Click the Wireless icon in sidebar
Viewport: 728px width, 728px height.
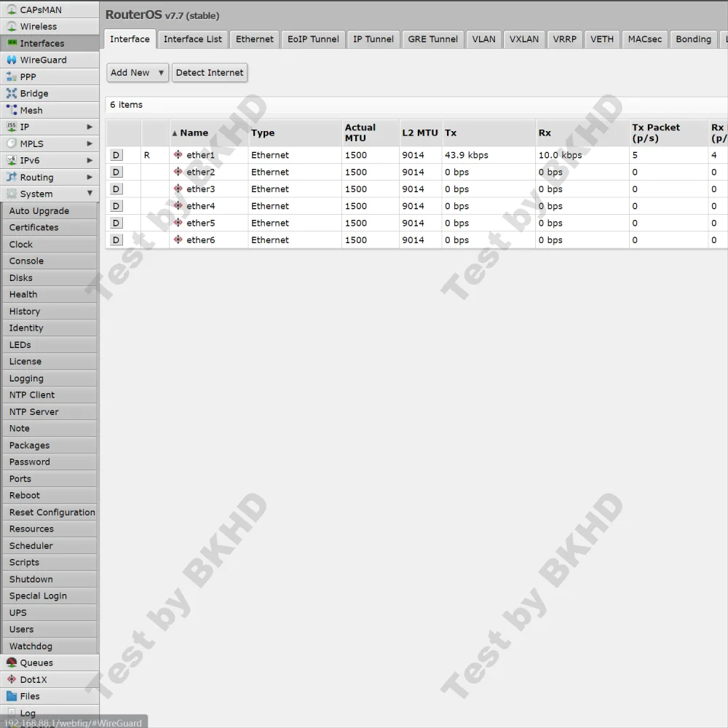click(x=12, y=26)
